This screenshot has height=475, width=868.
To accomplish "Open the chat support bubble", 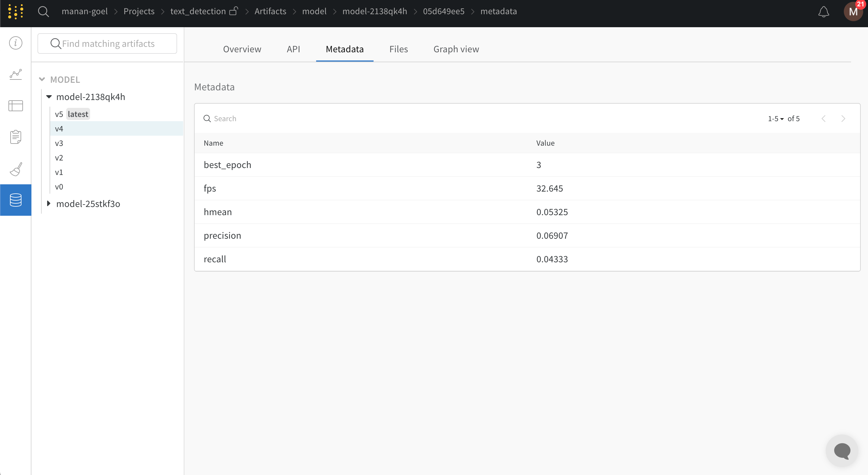I will pyautogui.click(x=842, y=451).
